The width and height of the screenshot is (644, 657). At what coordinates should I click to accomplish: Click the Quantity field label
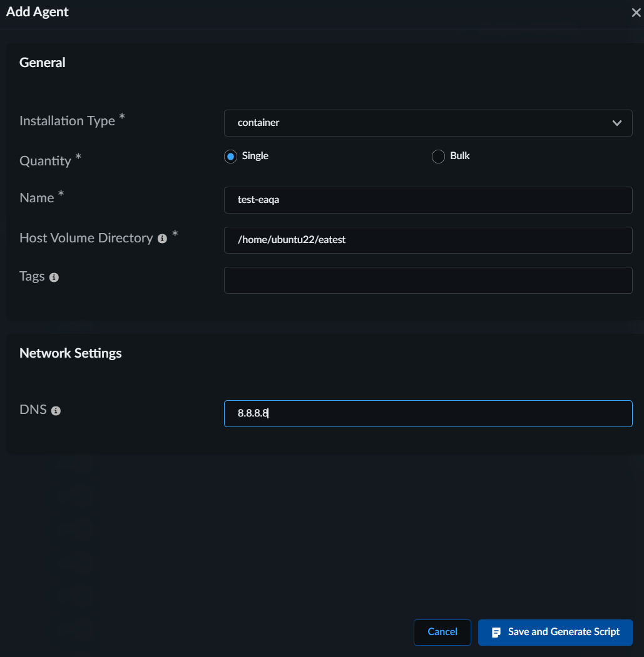click(x=45, y=161)
